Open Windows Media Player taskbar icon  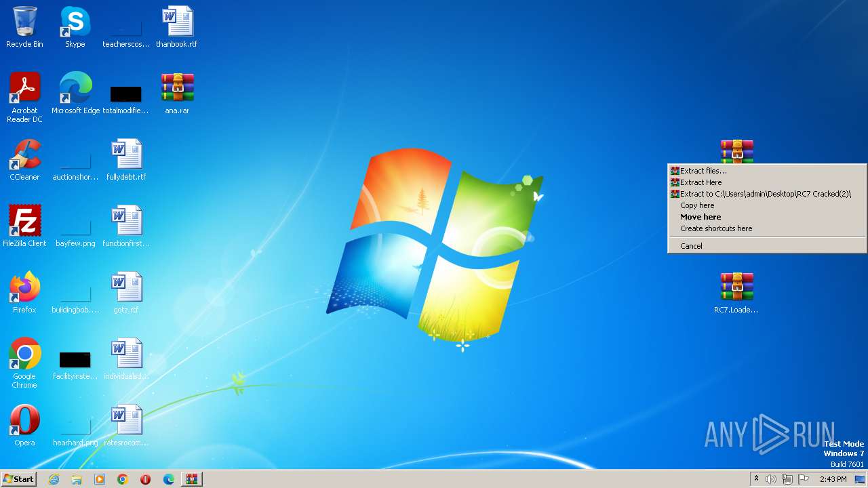[x=100, y=479]
